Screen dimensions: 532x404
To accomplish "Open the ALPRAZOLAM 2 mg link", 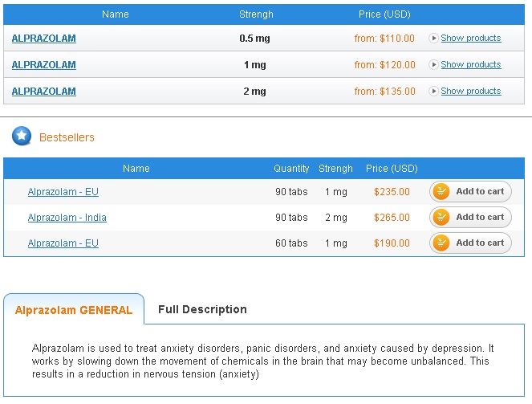I will 44,91.
